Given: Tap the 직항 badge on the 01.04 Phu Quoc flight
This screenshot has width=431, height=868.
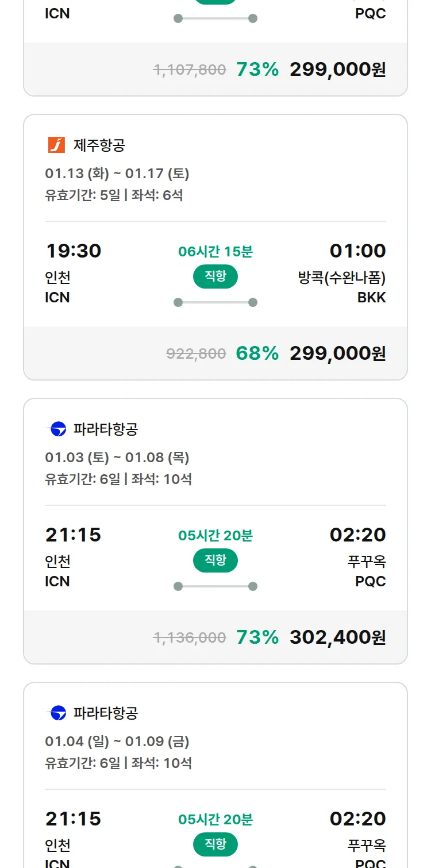Looking at the screenshot, I should pyautogui.click(x=215, y=844).
